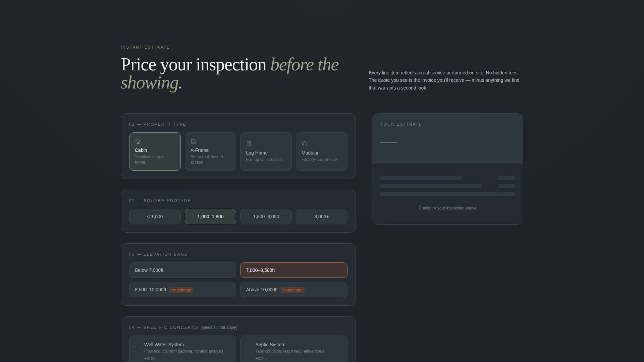Check the Septic System checkbox
This screenshot has height=362, width=644.
249,344
